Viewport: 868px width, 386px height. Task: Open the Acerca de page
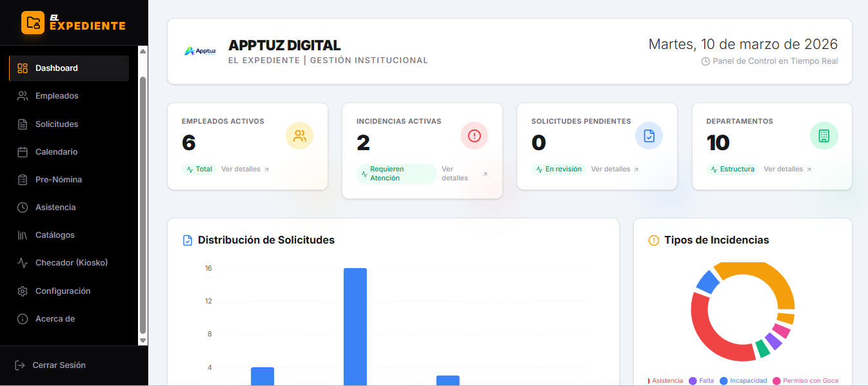point(69,319)
